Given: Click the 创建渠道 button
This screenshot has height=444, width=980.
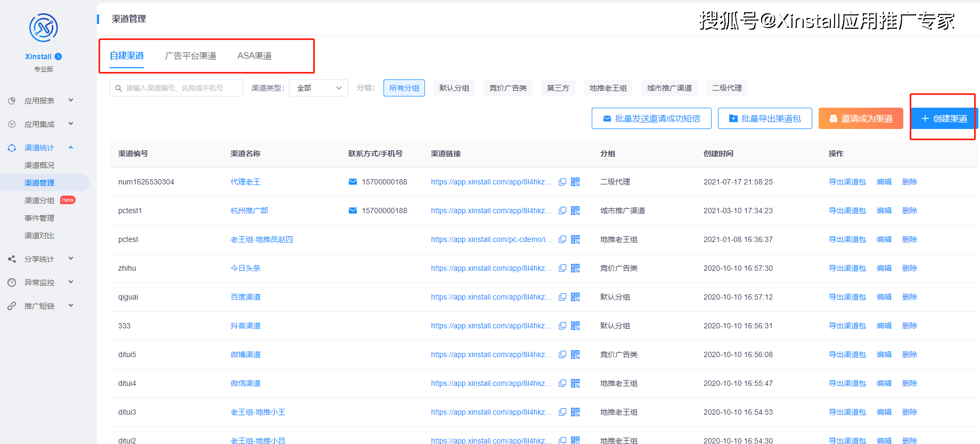Looking at the screenshot, I should (944, 118).
